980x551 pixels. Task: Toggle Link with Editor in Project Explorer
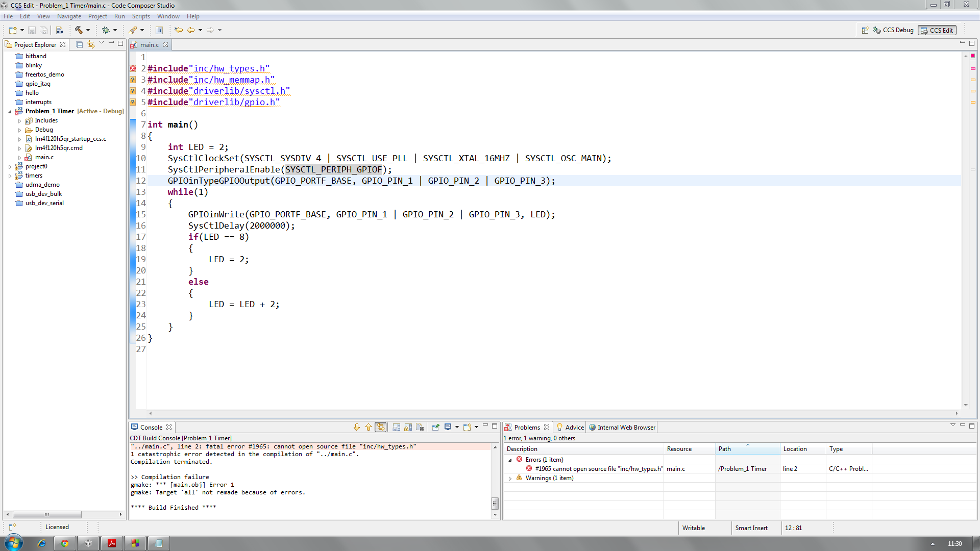click(x=91, y=45)
